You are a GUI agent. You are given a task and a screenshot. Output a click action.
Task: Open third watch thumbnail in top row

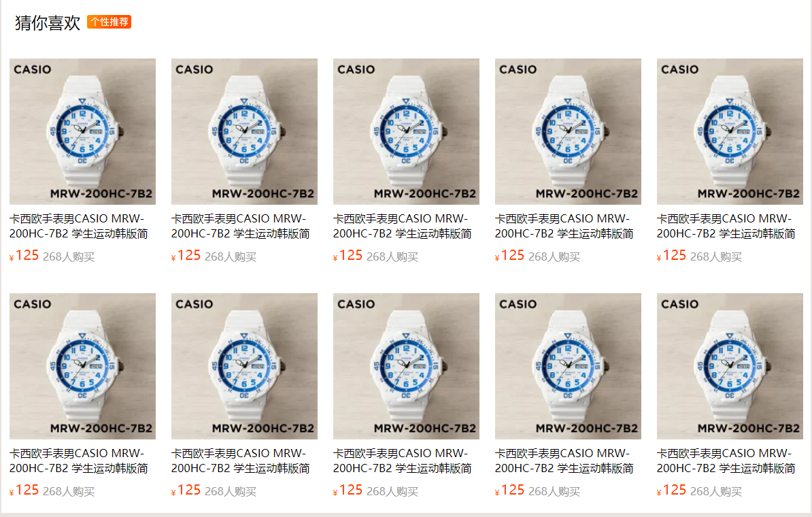[406, 131]
